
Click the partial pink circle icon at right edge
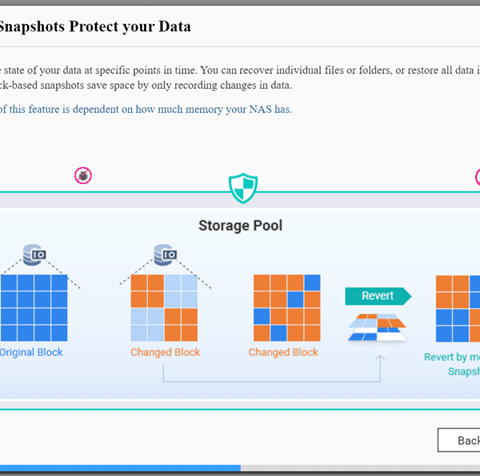pos(477,177)
